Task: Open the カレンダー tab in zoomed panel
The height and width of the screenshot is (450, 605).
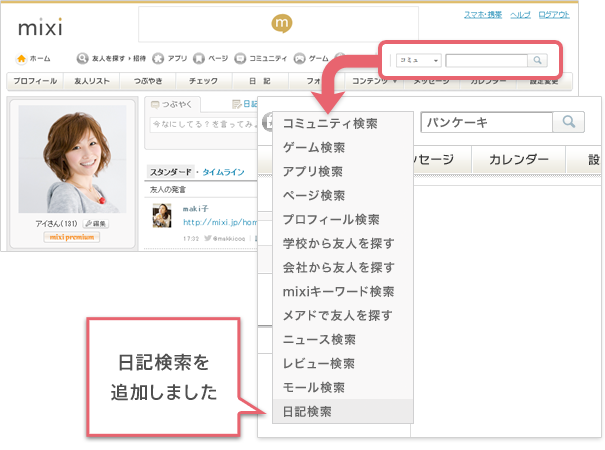Action: click(x=519, y=159)
